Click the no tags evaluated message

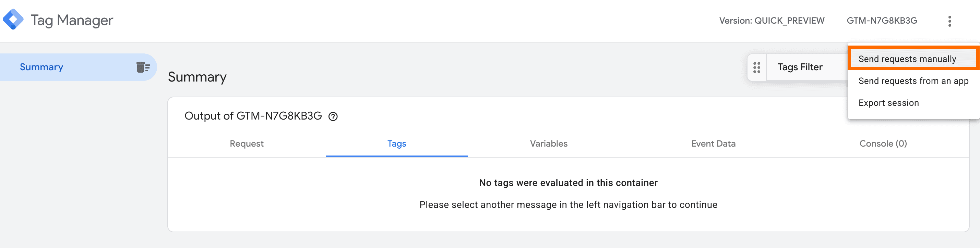[568, 183]
